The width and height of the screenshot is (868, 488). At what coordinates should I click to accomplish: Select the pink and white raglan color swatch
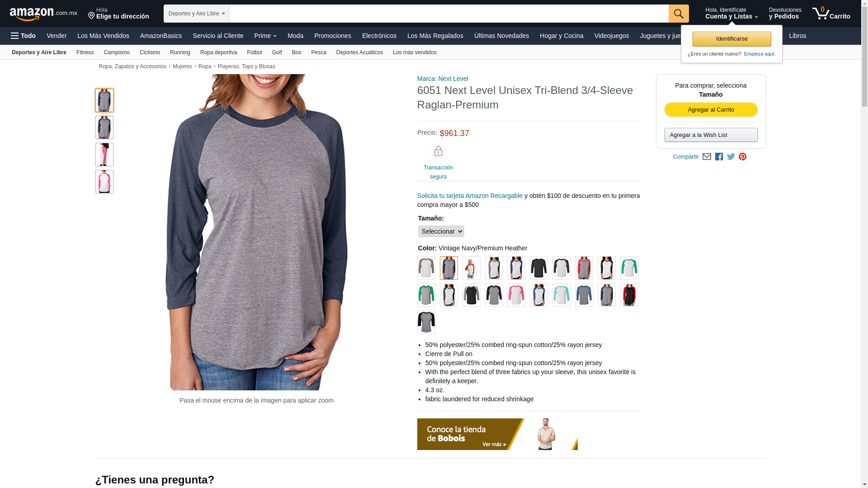pyautogui.click(x=516, y=295)
